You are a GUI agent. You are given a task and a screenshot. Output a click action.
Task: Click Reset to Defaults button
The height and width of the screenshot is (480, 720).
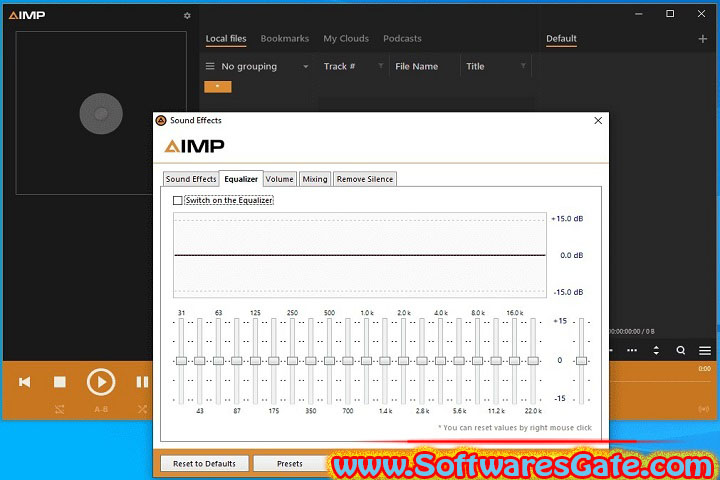204,463
